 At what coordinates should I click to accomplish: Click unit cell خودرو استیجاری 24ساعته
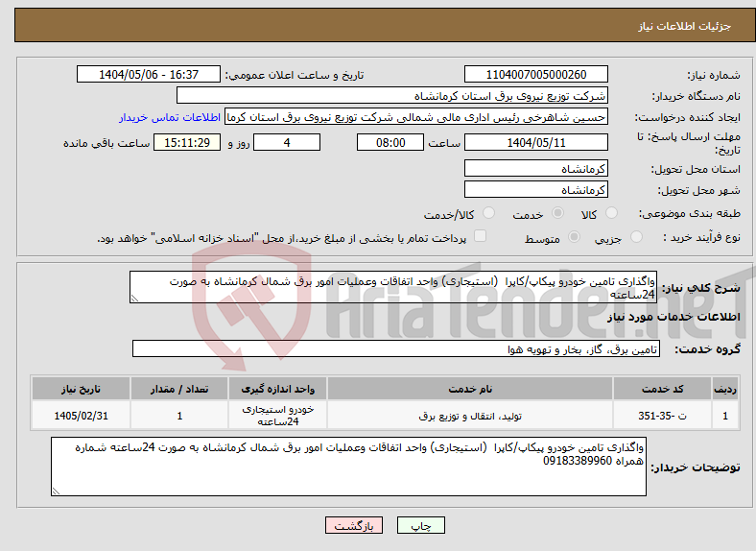pos(277,416)
